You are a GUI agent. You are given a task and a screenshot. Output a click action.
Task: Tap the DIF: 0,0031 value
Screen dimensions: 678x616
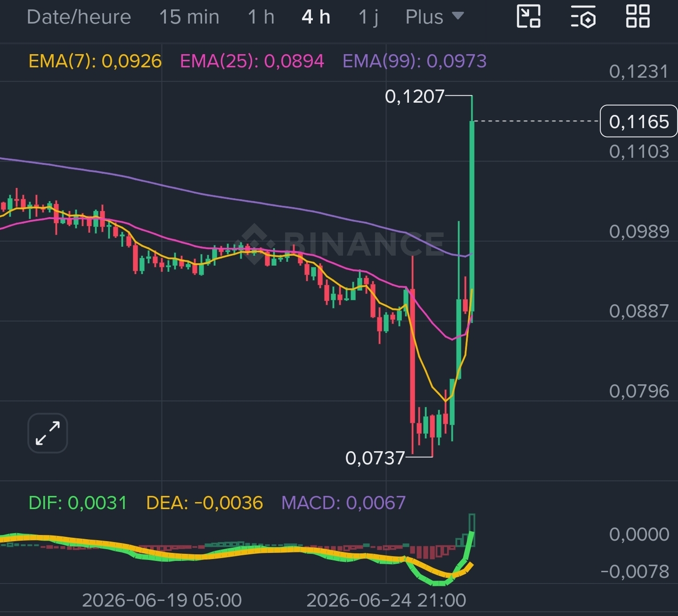(x=78, y=503)
